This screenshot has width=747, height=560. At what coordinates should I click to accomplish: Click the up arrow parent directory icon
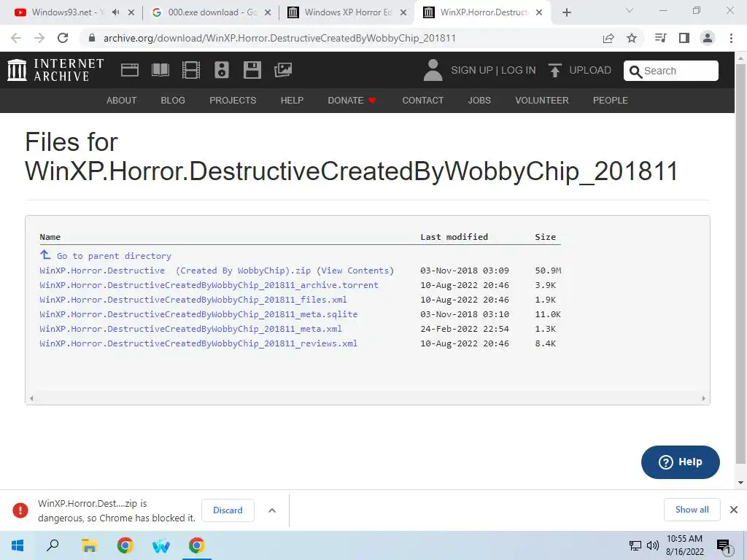click(45, 254)
